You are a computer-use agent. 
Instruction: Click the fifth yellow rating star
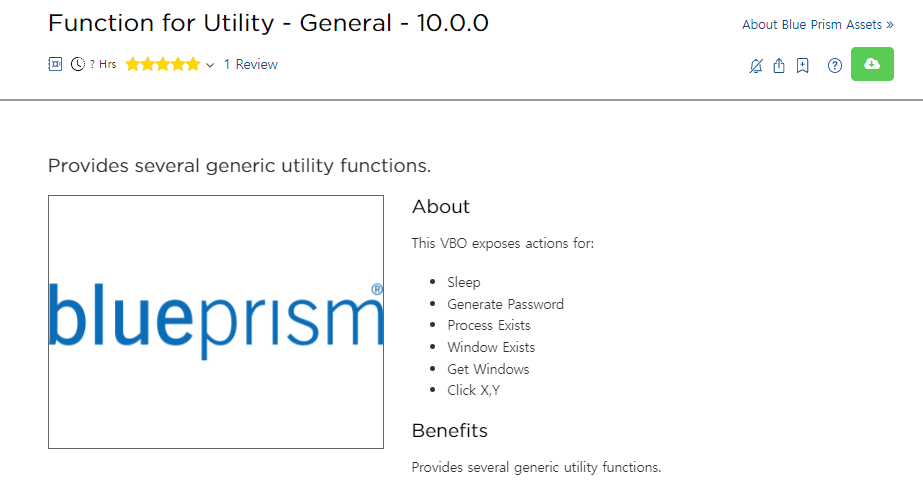click(x=193, y=64)
